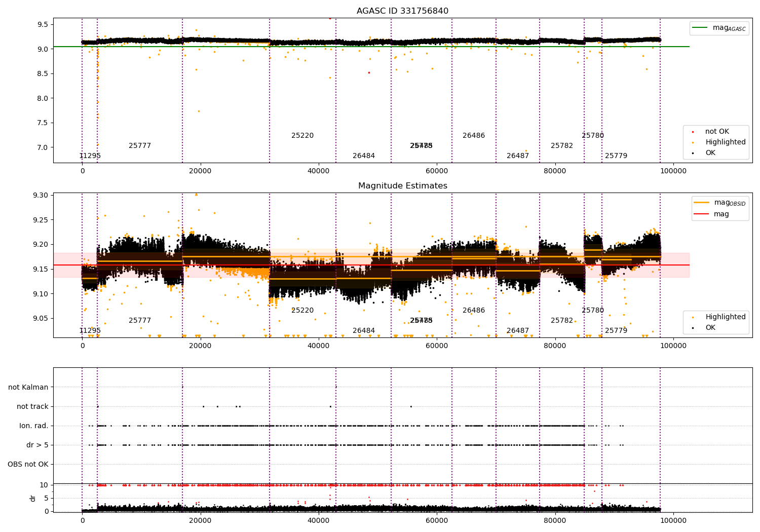
Task: Select mag OBSID legend entry in middle plot
Action: (x=720, y=203)
